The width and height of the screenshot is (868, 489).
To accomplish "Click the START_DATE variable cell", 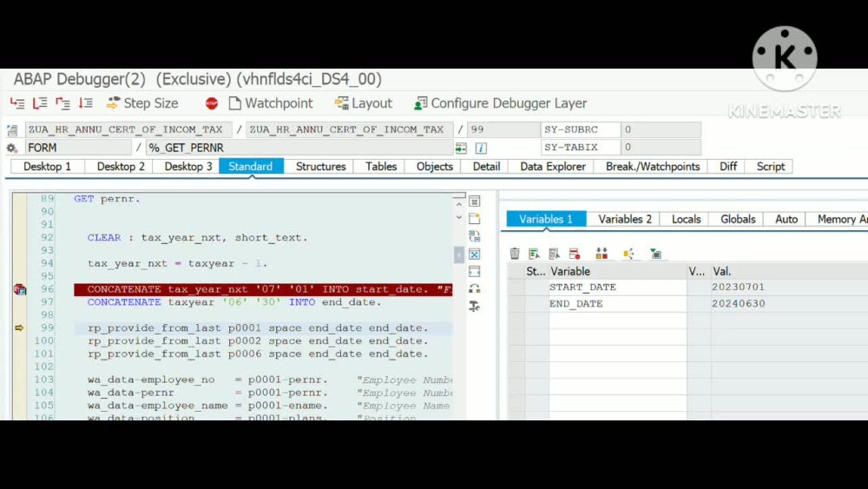I will tap(617, 287).
